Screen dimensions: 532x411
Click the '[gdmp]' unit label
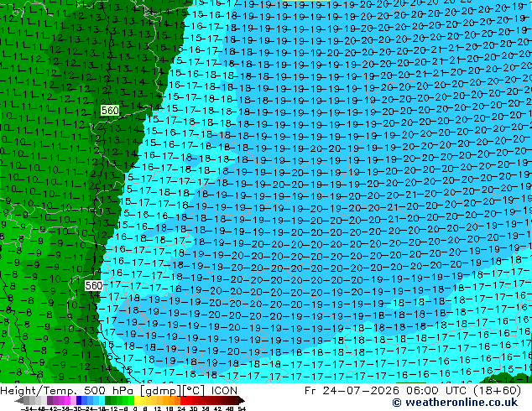coord(160,391)
